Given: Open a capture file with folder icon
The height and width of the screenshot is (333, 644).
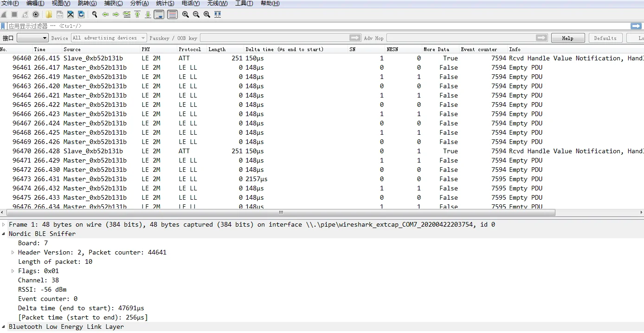Looking at the screenshot, I should (x=49, y=14).
